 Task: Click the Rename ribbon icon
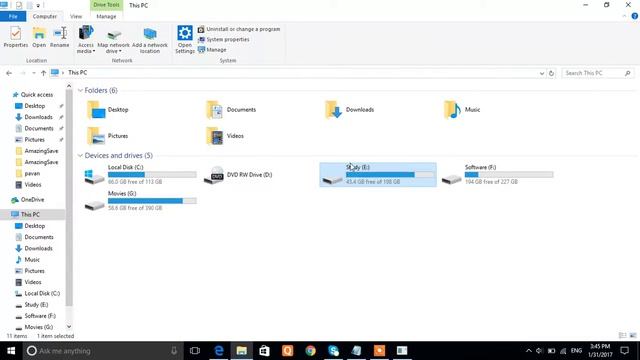coord(60,37)
